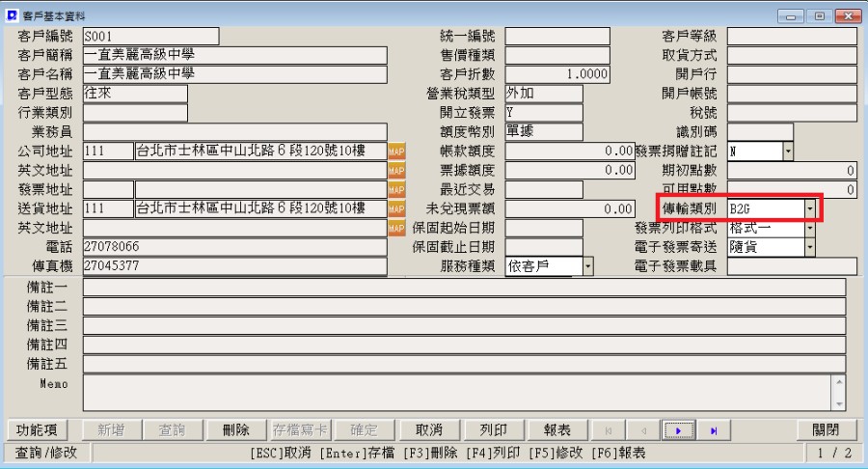868x469 pixels.
Task: Click the 備註一 field
Action: (465, 288)
